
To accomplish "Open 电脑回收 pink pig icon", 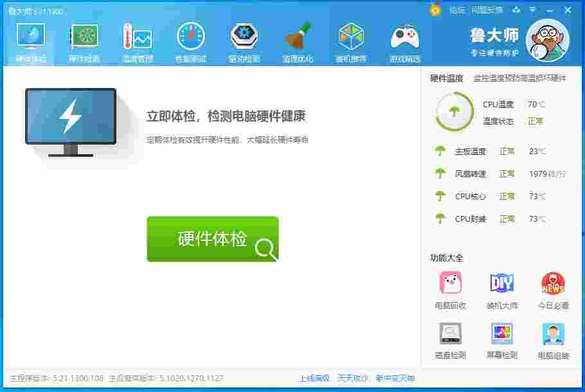I will (x=451, y=282).
